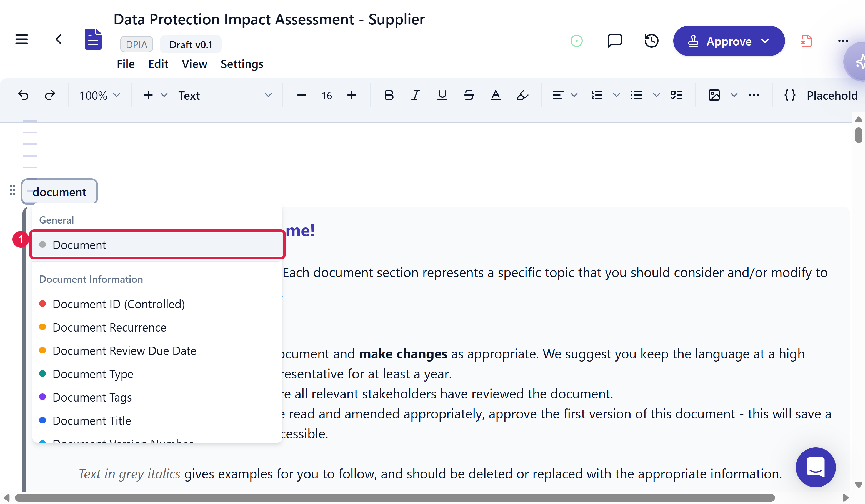This screenshot has width=865, height=504.
Task: Insert an image with the picture icon
Action: [x=714, y=95]
